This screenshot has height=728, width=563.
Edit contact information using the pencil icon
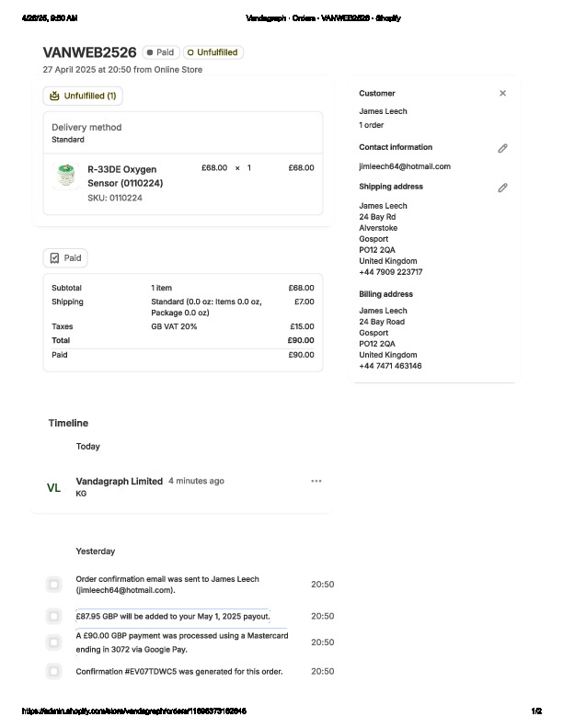tap(502, 148)
